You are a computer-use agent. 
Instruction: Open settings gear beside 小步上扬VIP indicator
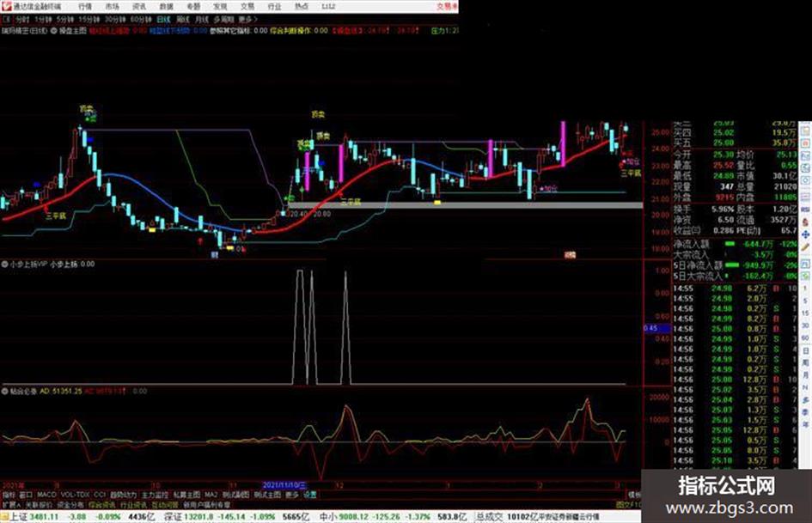[4, 265]
